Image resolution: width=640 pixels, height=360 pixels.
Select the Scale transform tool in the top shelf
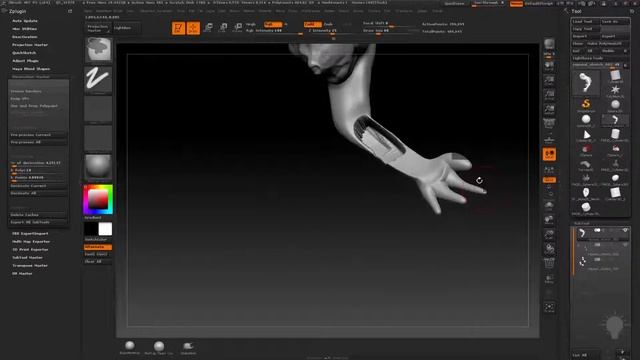223,28
